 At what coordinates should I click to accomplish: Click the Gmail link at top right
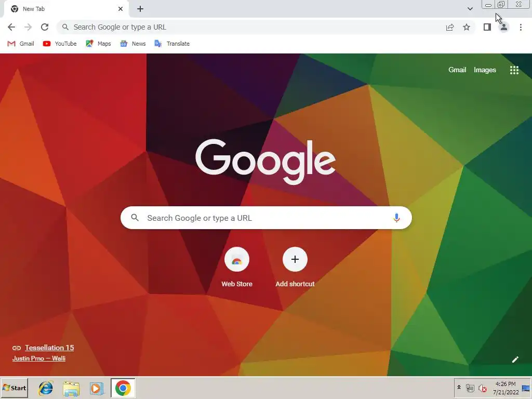(457, 70)
